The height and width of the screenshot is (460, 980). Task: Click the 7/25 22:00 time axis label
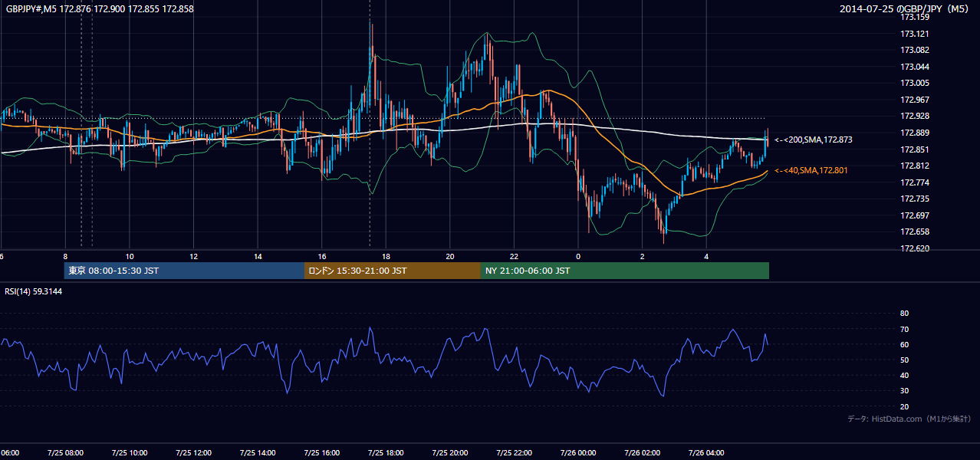(514, 453)
